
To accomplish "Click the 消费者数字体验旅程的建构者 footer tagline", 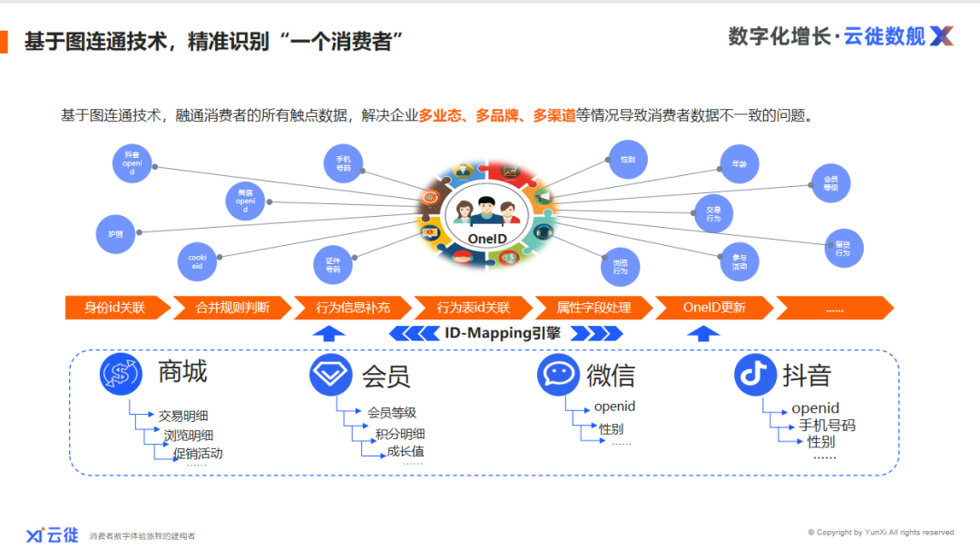I will click(x=142, y=536).
